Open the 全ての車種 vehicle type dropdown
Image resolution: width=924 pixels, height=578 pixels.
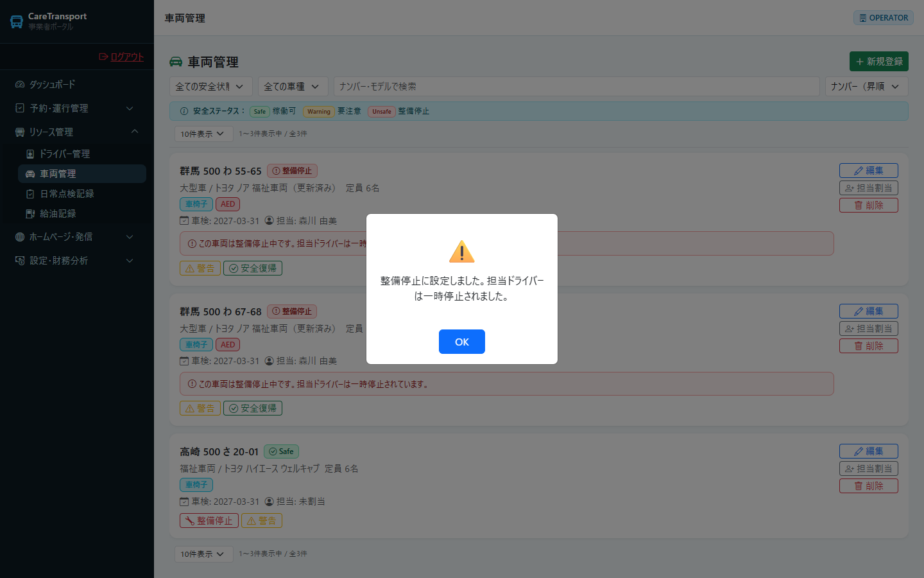coord(293,86)
